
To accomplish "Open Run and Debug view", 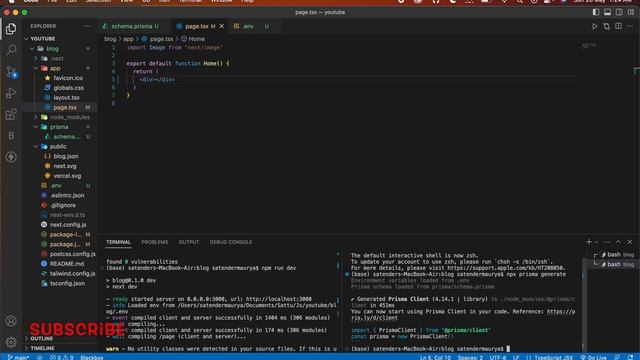I will tap(11, 93).
